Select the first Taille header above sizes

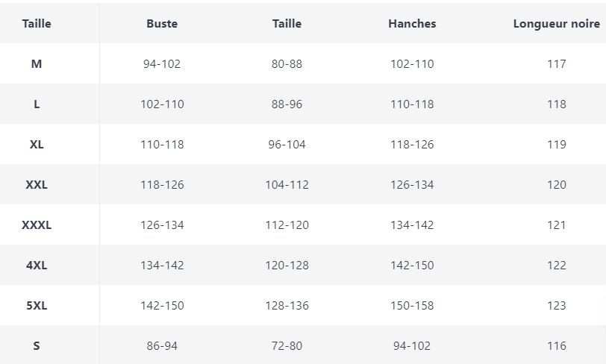pos(37,23)
